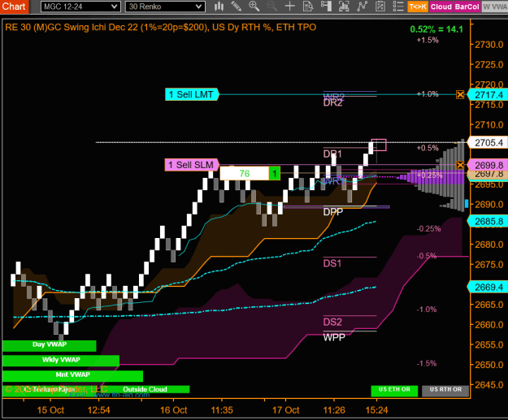Click the -0.25% level label
508x420 pixels.
(428, 229)
